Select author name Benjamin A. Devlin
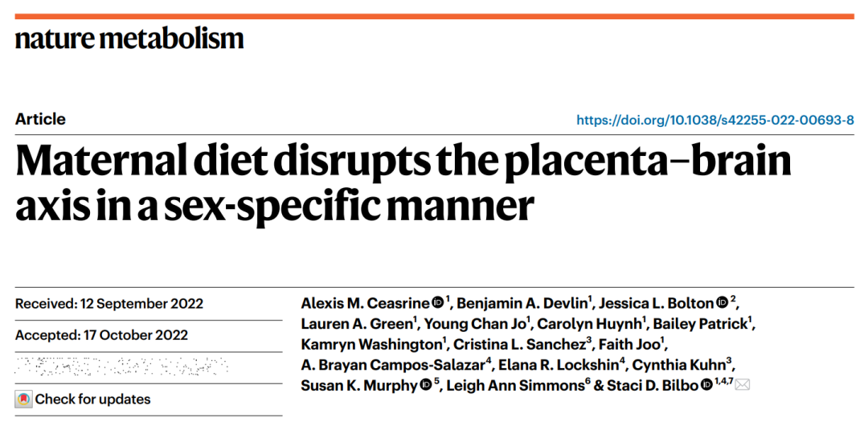 522,303
